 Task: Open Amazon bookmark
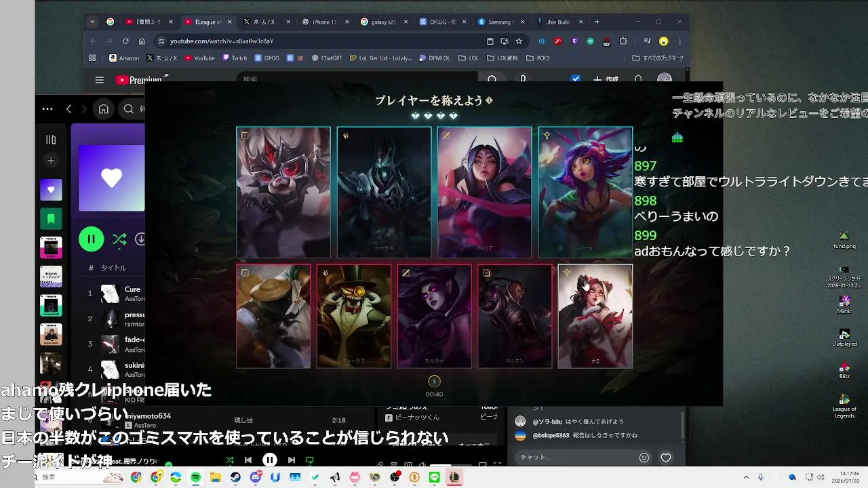(124, 58)
